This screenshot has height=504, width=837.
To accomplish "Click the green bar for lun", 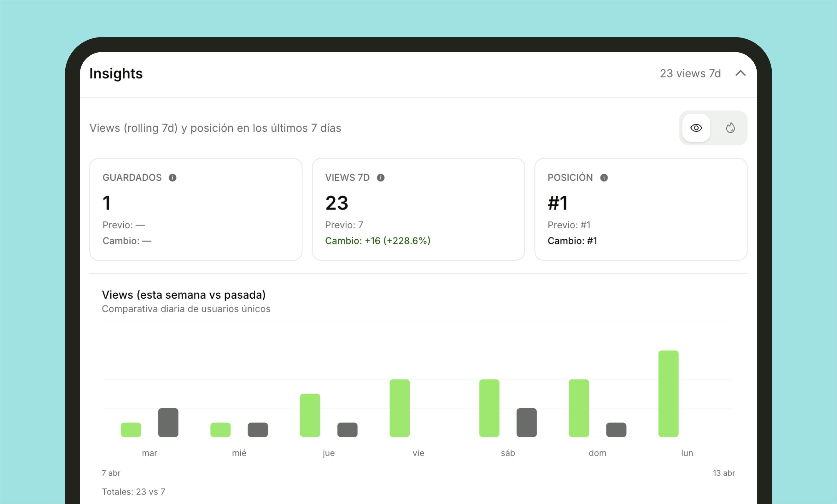I will pos(668,394).
